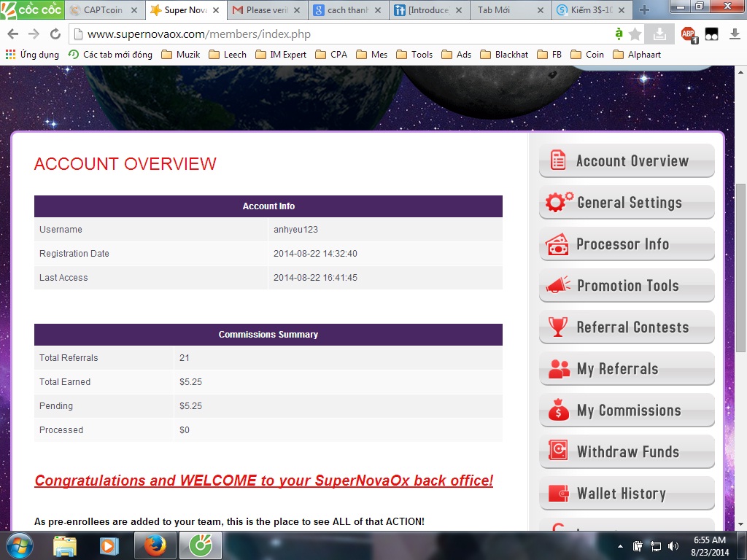
Task: Go to Processor Info page
Action: pos(627,244)
